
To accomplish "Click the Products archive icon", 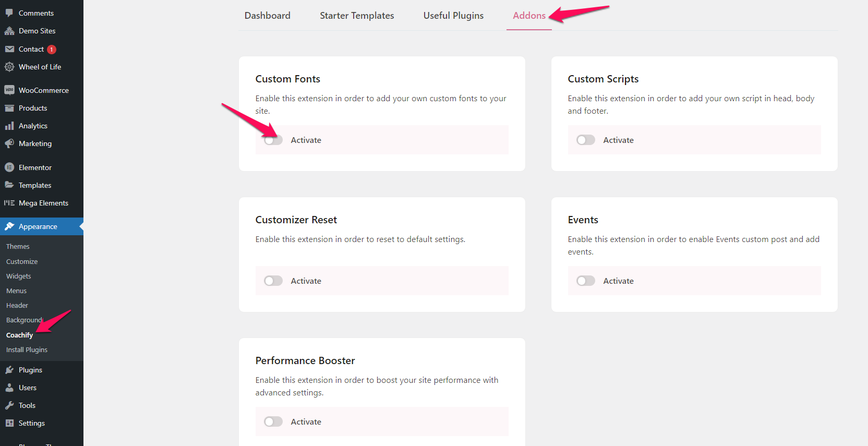I will pos(9,108).
